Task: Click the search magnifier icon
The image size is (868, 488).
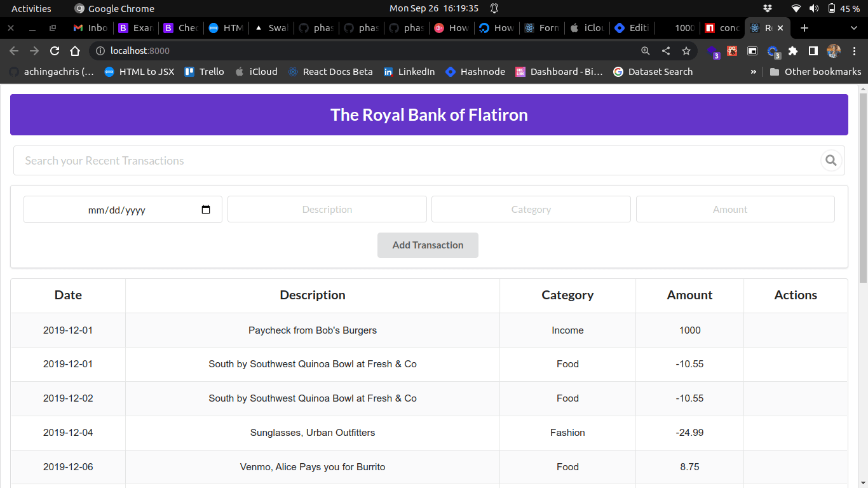Action: point(831,161)
